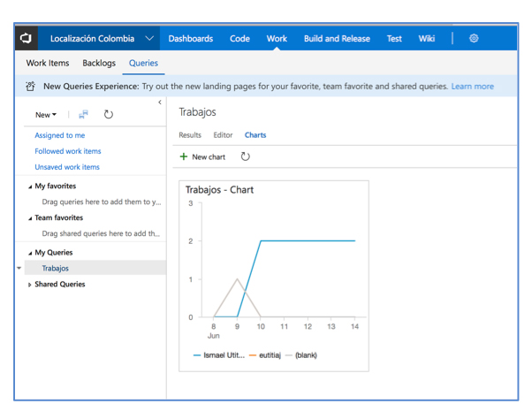Image resolution: width=532 pixels, height=419 pixels.
Task: Click the Visual Studio Team Services logo
Action: click(27, 38)
